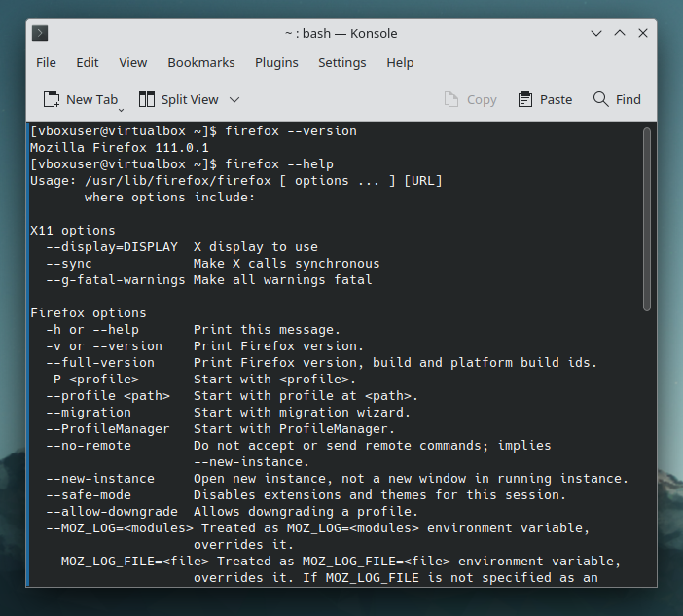Screen dimensions: 683x616
Task: Click the 'firefox --help' command text
Action: [279, 164]
